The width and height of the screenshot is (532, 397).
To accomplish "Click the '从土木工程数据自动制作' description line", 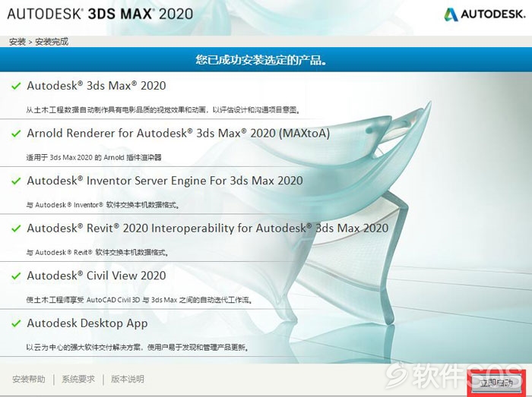I will click(x=163, y=110).
